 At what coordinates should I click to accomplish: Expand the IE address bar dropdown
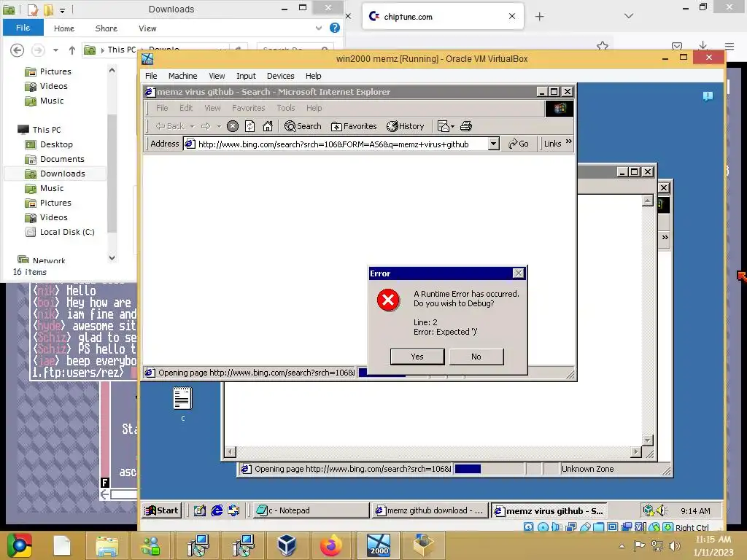point(494,144)
